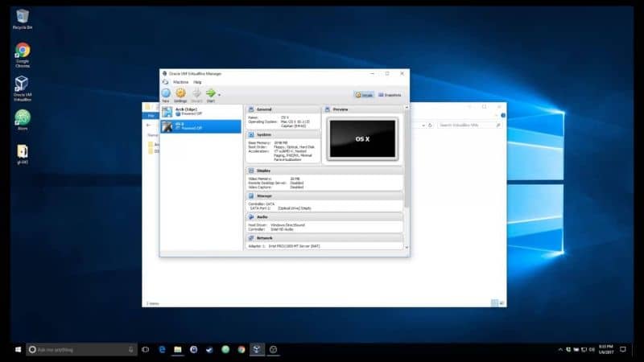Click the File Explorer help icon
The width and height of the screenshot is (644, 362).
pos(503,116)
